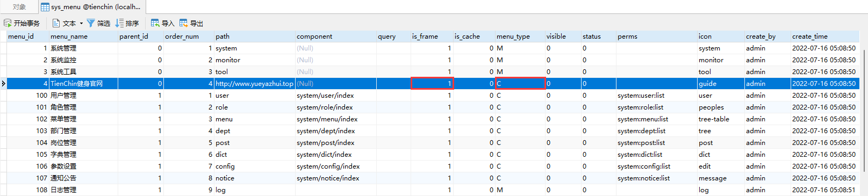Select the cell '参数设置'
Viewport: 868px width, 196px height.
click(x=83, y=166)
